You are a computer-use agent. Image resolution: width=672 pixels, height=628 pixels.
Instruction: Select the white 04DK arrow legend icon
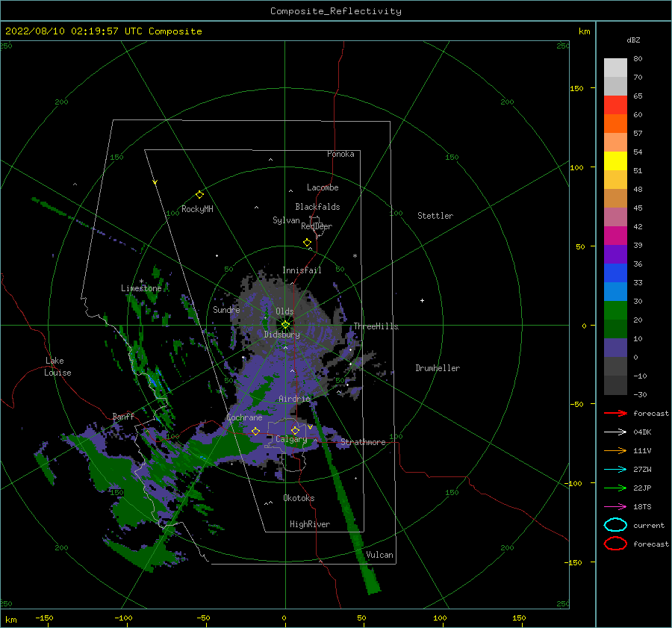pyautogui.click(x=615, y=432)
